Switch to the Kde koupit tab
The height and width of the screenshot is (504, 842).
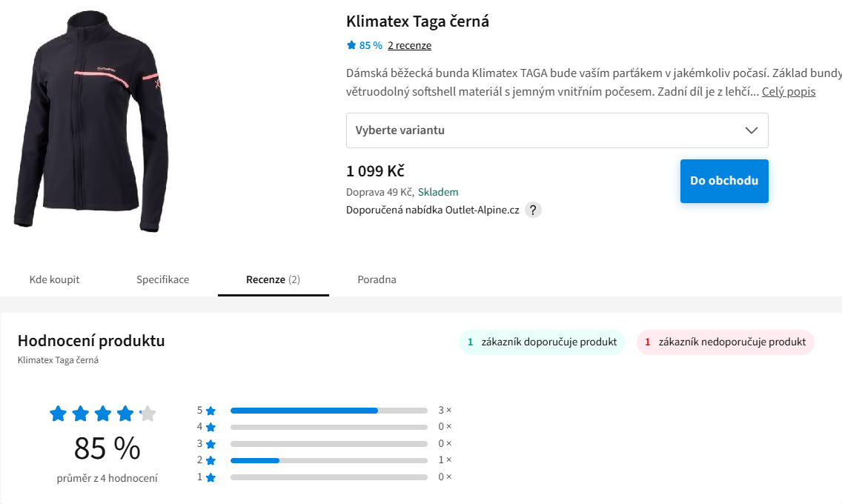[x=54, y=279]
